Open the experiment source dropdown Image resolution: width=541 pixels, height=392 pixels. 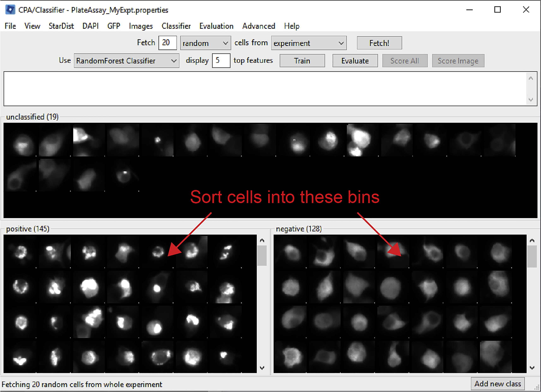pyautogui.click(x=309, y=43)
